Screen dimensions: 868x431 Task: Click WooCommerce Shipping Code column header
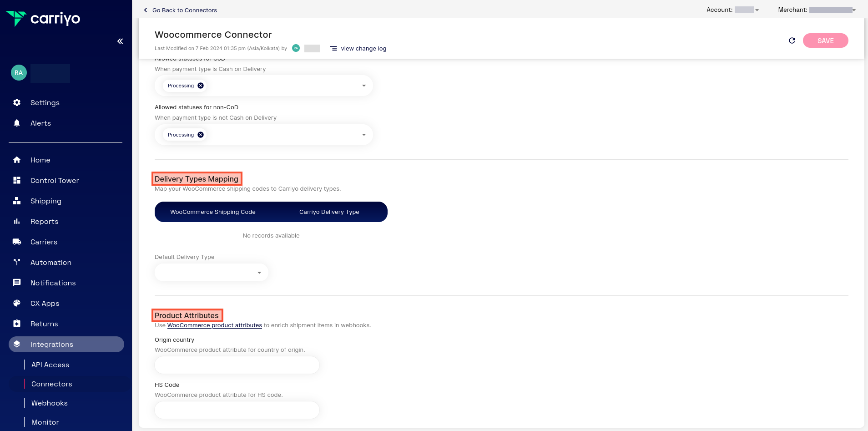click(213, 212)
